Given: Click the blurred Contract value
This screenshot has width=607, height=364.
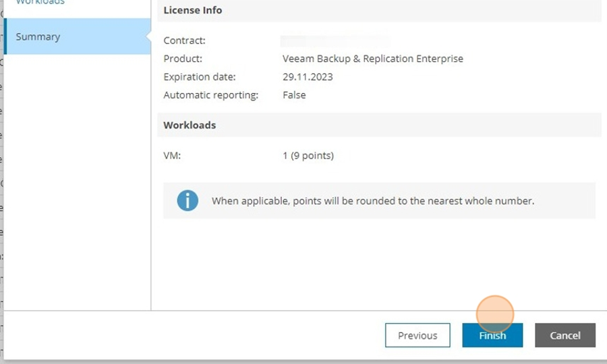Looking at the screenshot, I should click(x=335, y=40).
